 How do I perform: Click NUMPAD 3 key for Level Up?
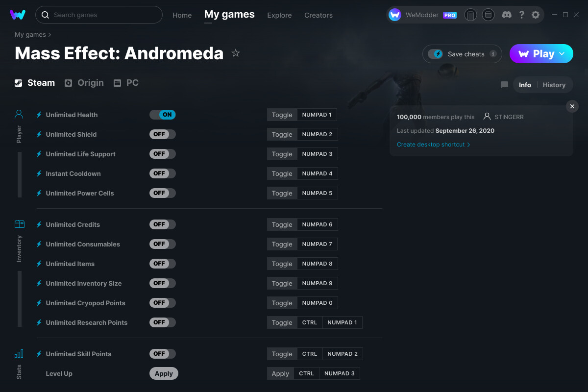[340, 373]
